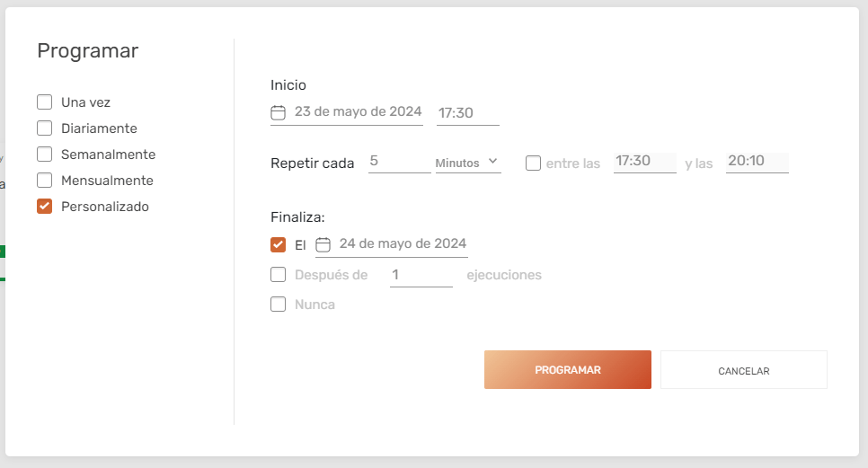Click the CANCELAR button

point(743,369)
